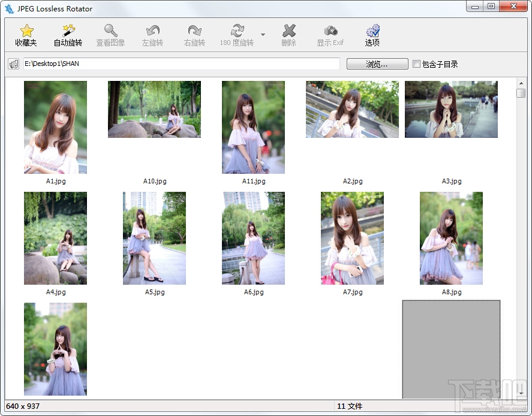Select the A11.jpg thumbnail

[x=254, y=127]
